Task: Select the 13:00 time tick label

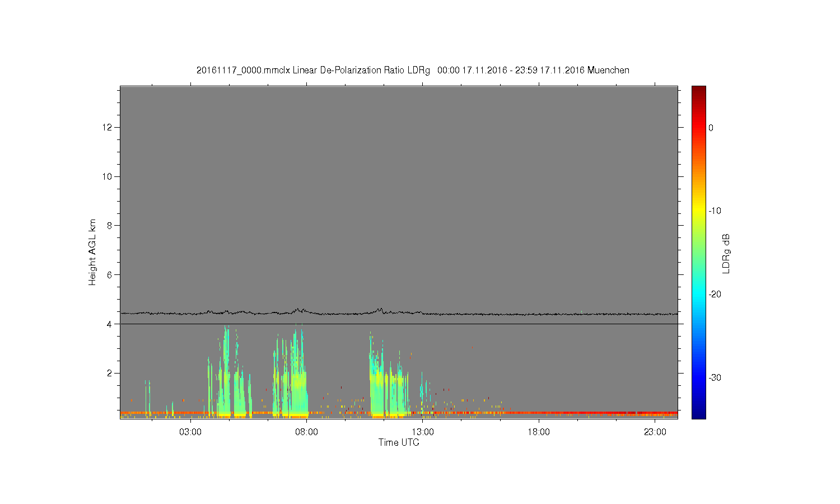Action: 423,432
